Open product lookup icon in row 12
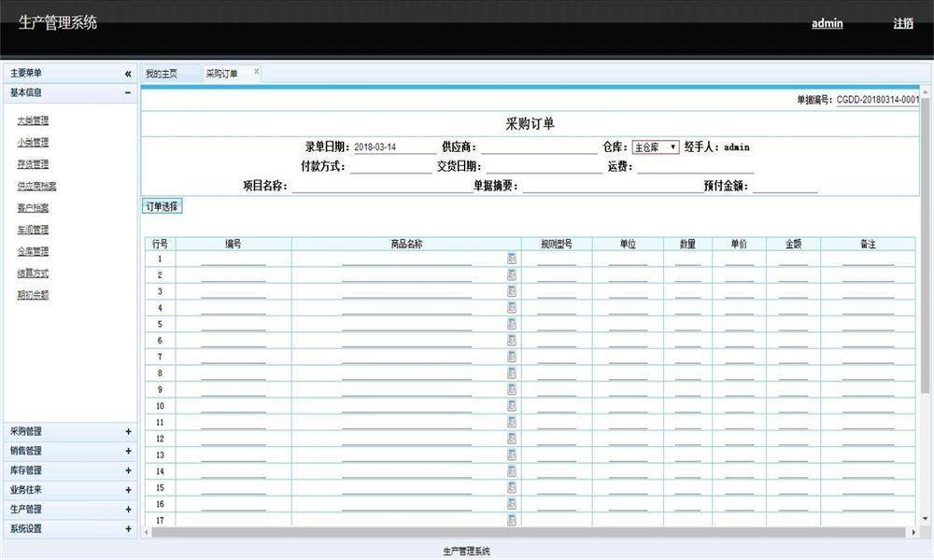 (x=511, y=439)
